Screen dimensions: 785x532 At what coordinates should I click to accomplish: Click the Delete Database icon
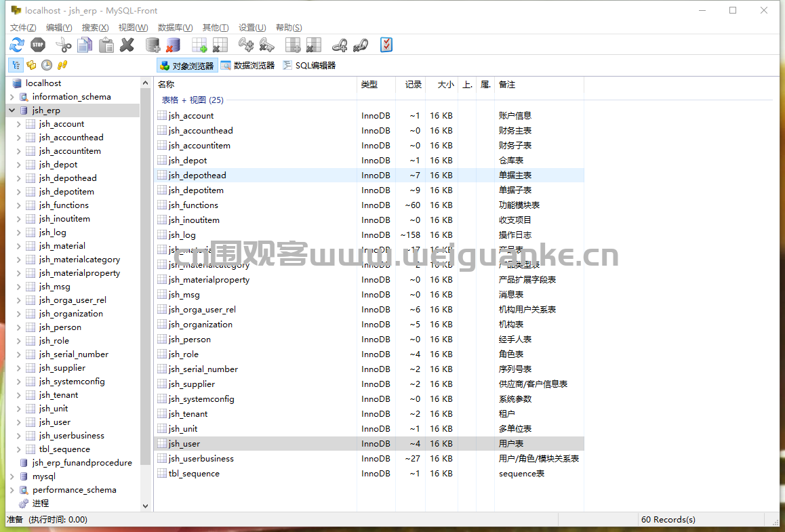(x=174, y=45)
